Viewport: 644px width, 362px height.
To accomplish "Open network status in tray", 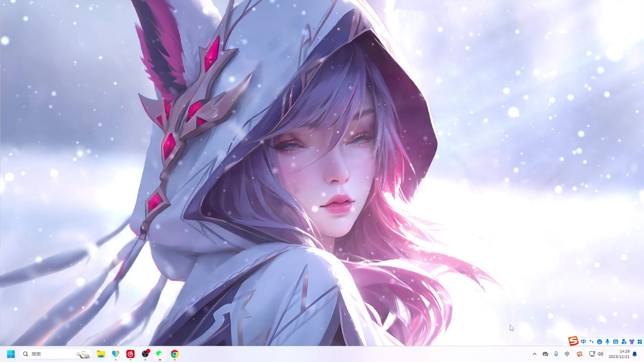I will (x=592, y=354).
